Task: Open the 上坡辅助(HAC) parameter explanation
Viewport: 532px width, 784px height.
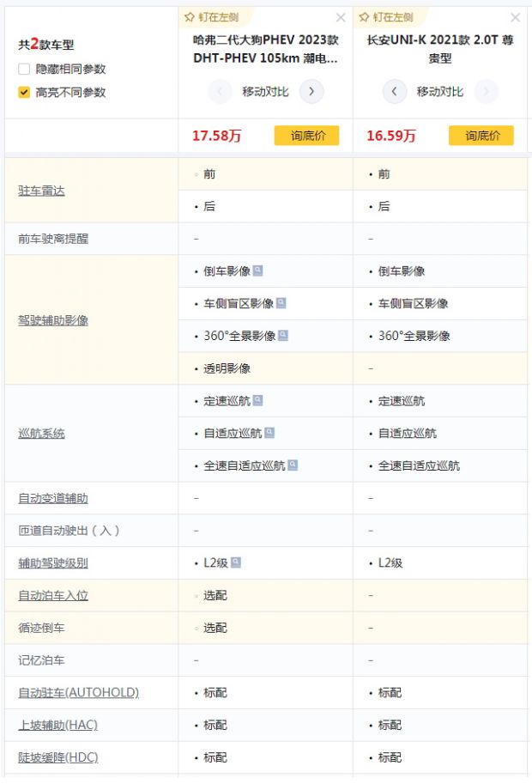Action: pos(58,725)
